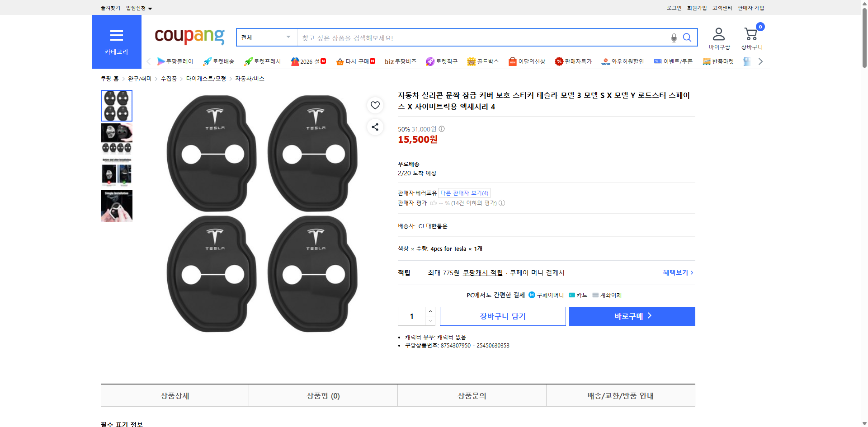Click the microphone voice search icon
The width and height of the screenshot is (868, 427).
click(x=673, y=38)
